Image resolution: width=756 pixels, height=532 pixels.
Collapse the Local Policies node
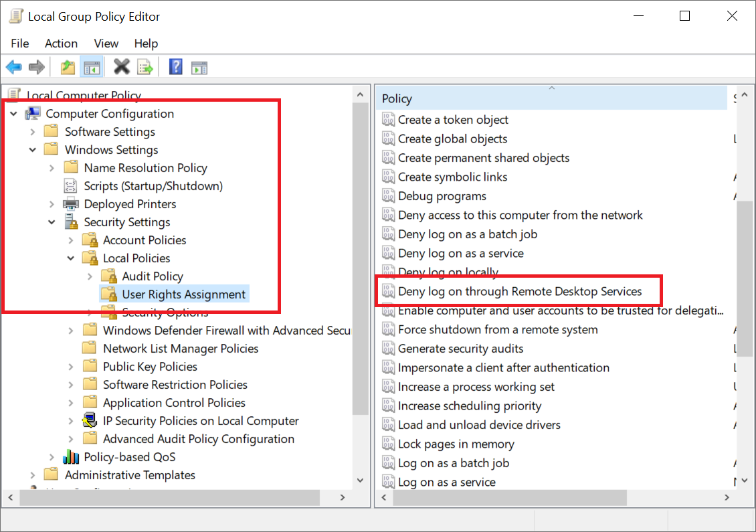coord(71,258)
